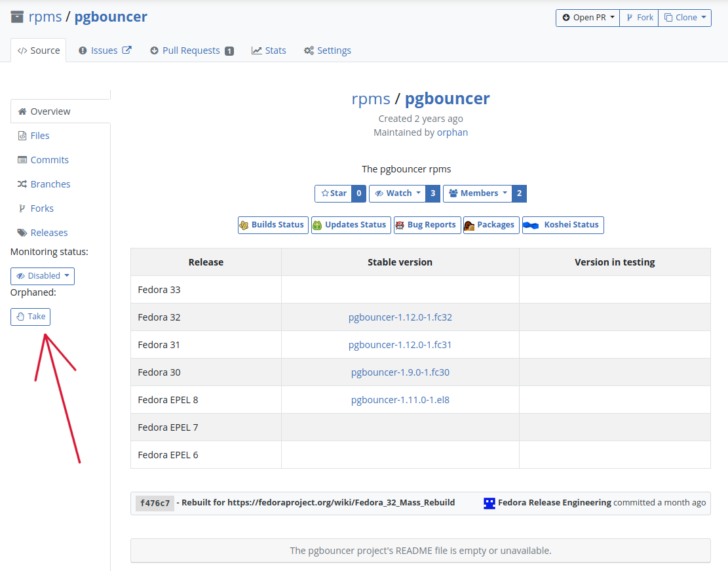Click the large rpms link in the title

[x=371, y=99]
